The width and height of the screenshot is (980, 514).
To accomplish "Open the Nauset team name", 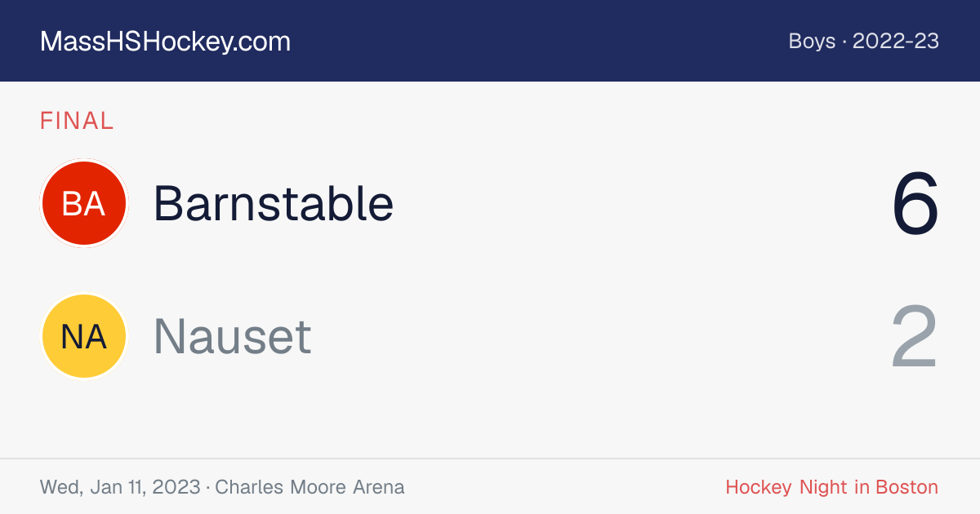I will (233, 336).
